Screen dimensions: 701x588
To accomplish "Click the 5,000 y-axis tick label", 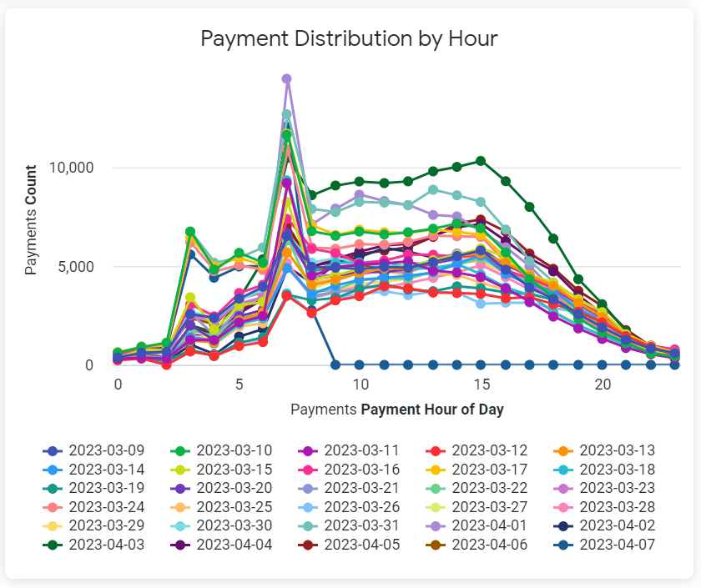I will (74, 267).
